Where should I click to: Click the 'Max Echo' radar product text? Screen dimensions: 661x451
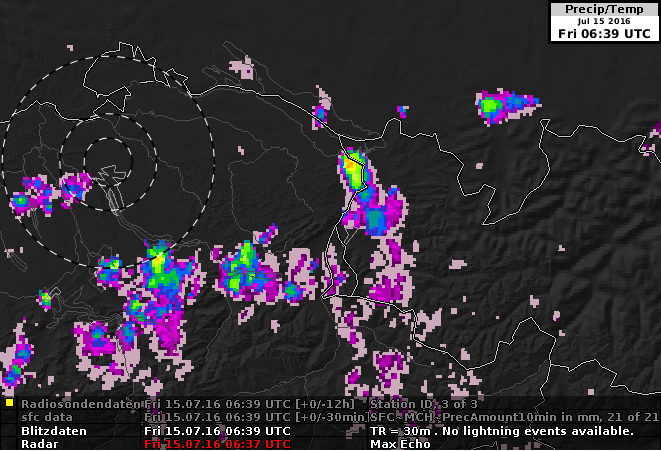point(400,444)
